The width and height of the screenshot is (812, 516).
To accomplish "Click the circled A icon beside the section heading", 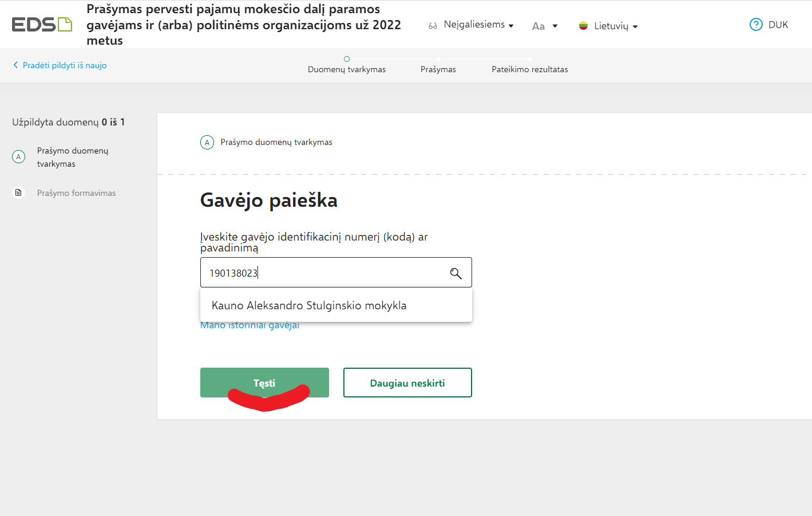I will click(207, 142).
